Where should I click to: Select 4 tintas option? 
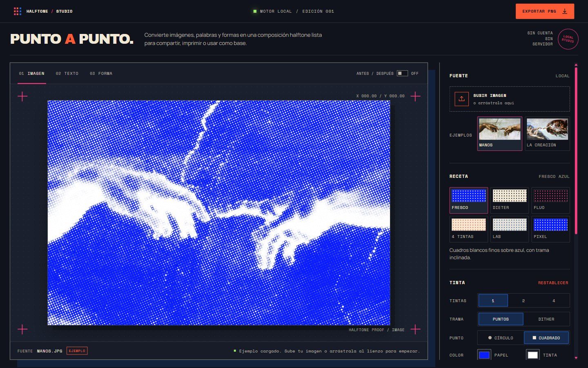point(554,301)
